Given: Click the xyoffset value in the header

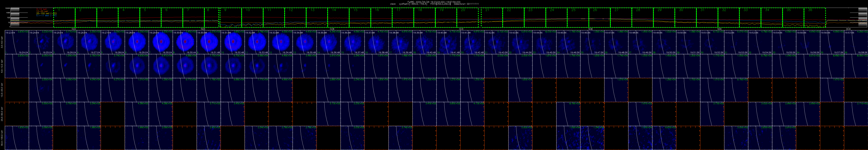Looking at the screenshot, I should point(413,4).
